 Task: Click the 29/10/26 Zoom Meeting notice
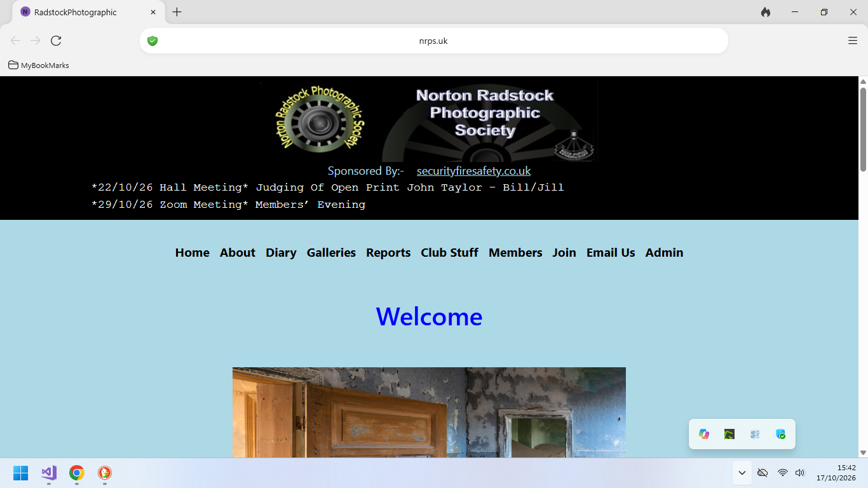(x=229, y=205)
